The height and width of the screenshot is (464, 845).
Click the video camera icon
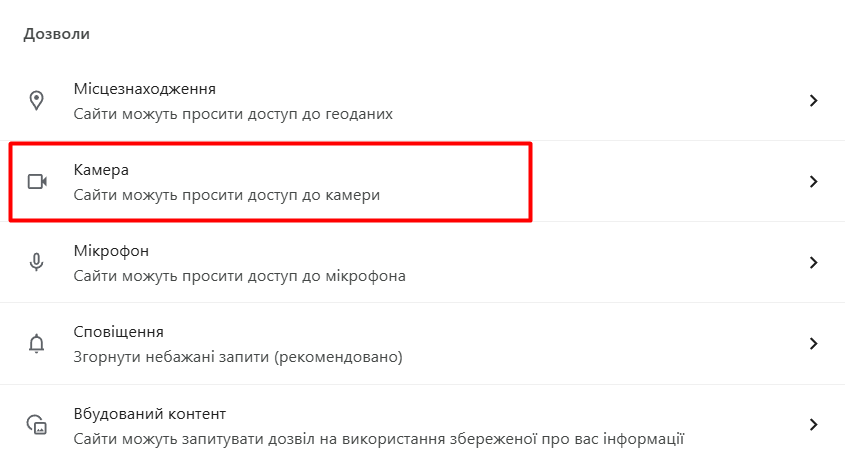point(37,181)
